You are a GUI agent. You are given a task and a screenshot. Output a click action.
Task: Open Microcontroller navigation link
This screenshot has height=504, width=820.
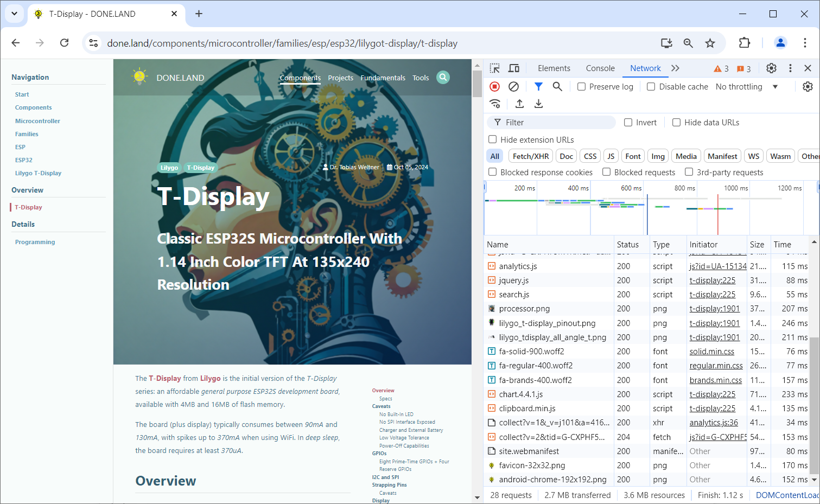tap(37, 121)
